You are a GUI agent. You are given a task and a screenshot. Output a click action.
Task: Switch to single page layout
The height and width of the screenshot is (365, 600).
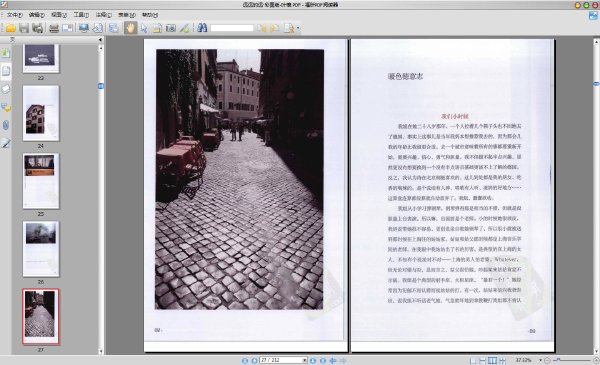tap(473, 360)
